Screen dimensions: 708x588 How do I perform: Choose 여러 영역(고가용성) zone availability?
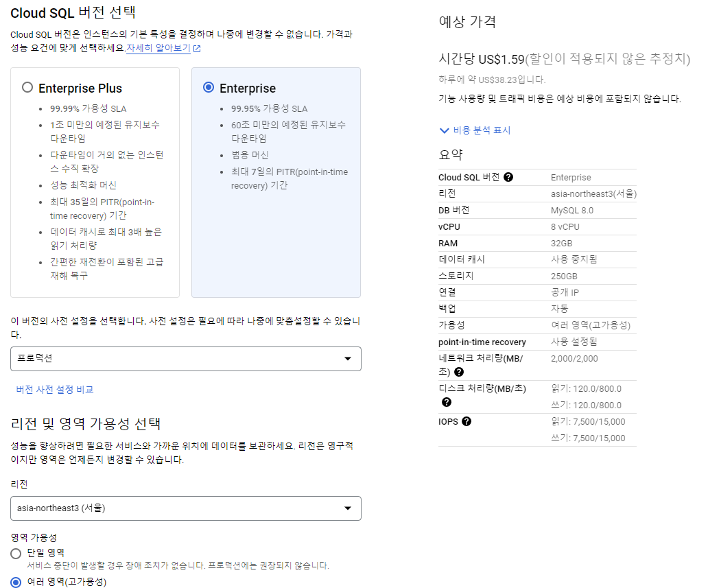click(x=16, y=582)
